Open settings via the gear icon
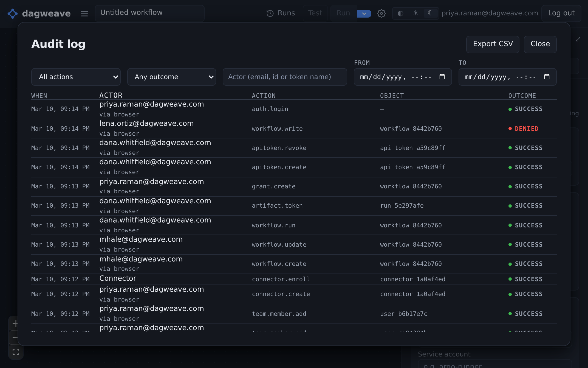The height and width of the screenshot is (368, 588). pyautogui.click(x=381, y=13)
